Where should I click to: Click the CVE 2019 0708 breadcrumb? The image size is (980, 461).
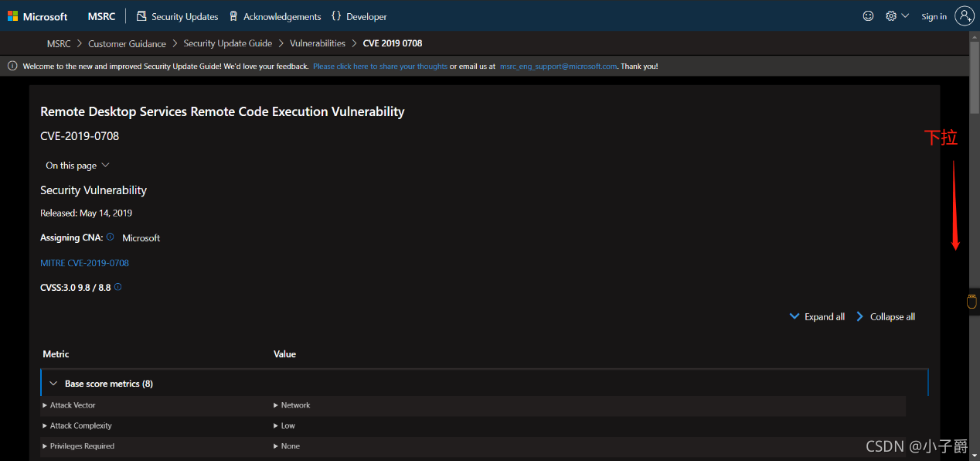(393, 43)
